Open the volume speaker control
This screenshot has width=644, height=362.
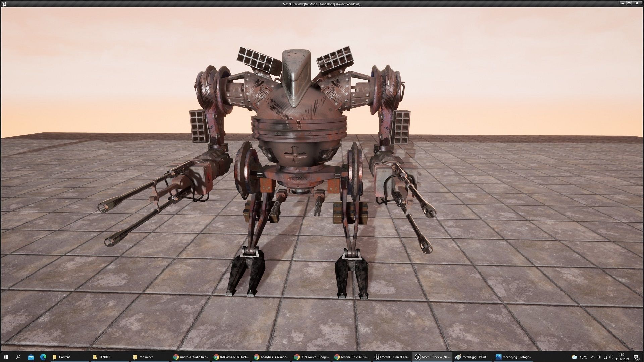click(x=611, y=357)
